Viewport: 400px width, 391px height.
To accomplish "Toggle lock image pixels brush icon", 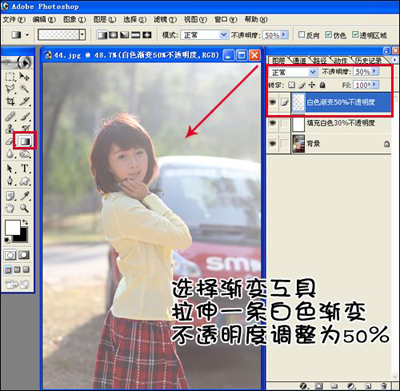I will (x=302, y=85).
